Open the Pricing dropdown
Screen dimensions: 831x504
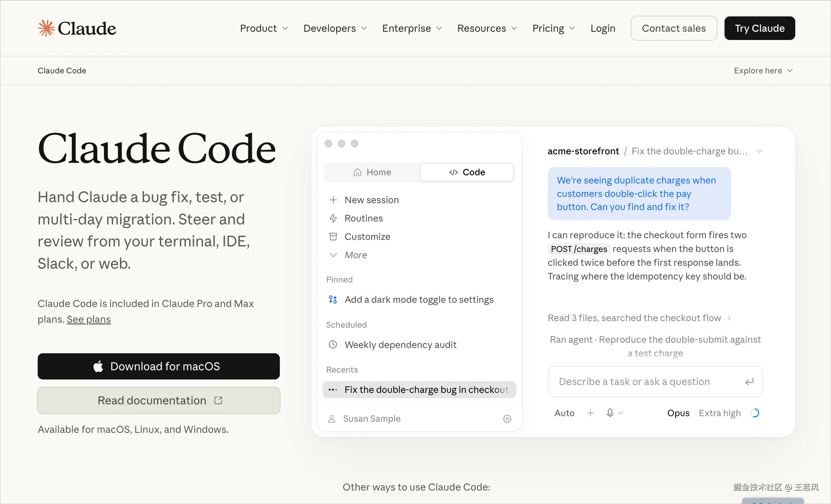[x=553, y=28]
